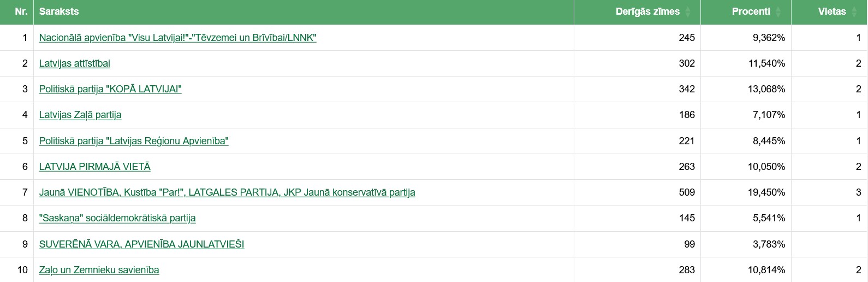Screen dimensions: 868x282
Task: Open SUVERĒNĀ VARA, APVIENĪBA JAUNLATVIEŠI link
Action: pos(141,244)
